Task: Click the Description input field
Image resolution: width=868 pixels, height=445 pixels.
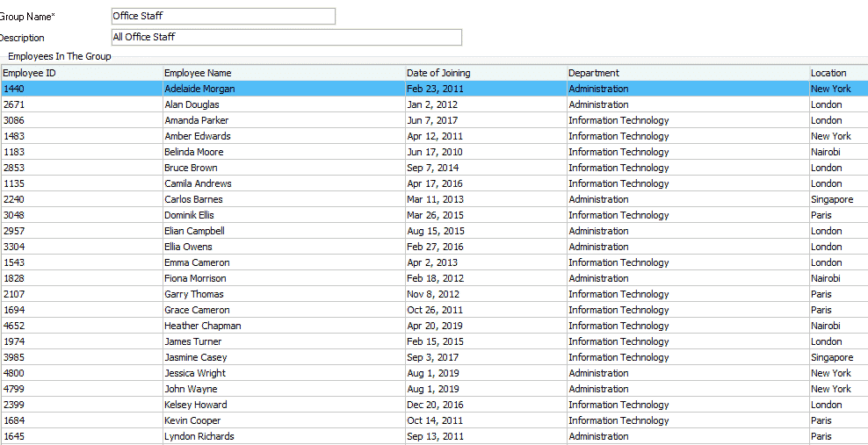Action: pos(286,37)
